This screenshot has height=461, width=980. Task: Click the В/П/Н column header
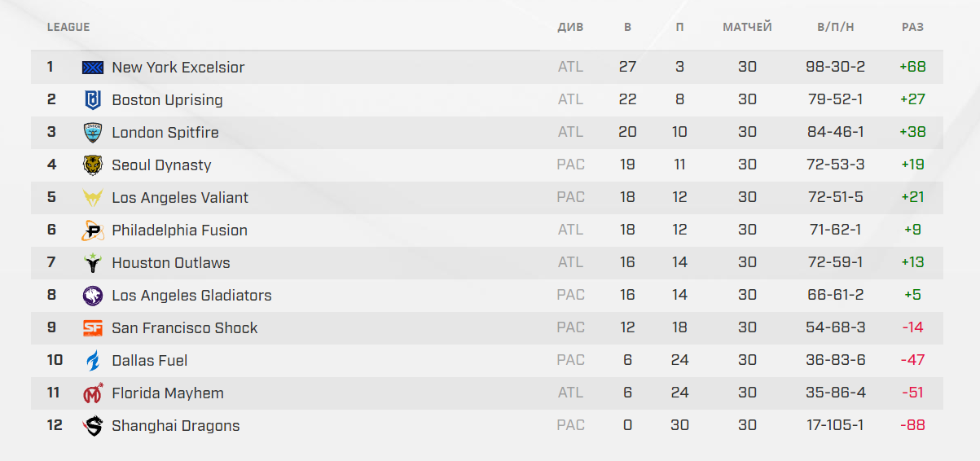[836, 27]
